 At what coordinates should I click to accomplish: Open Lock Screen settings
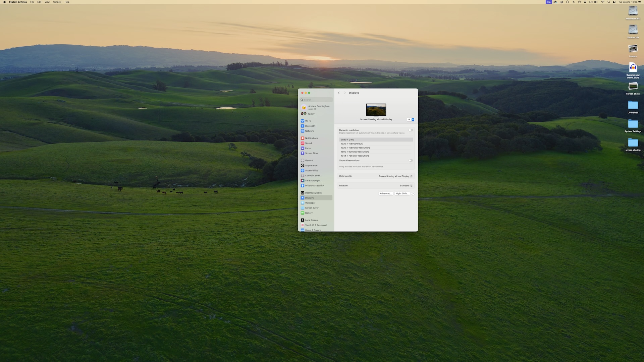(x=311, y=220)
